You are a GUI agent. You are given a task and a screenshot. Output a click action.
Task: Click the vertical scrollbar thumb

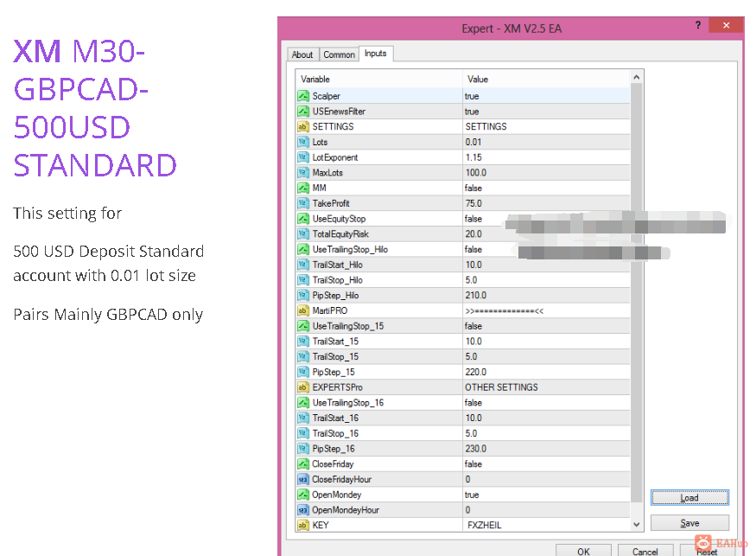click(x=637, y=292)
